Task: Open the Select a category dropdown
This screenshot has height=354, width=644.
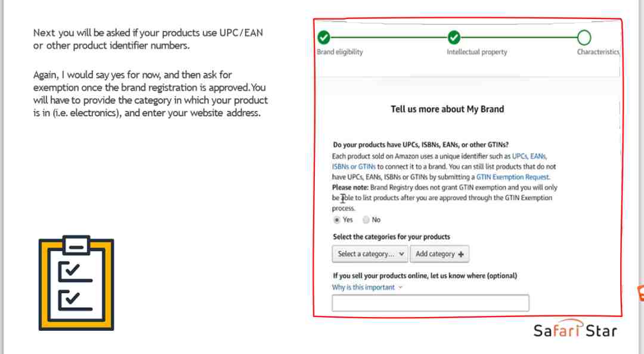Action: coord(370,254)
